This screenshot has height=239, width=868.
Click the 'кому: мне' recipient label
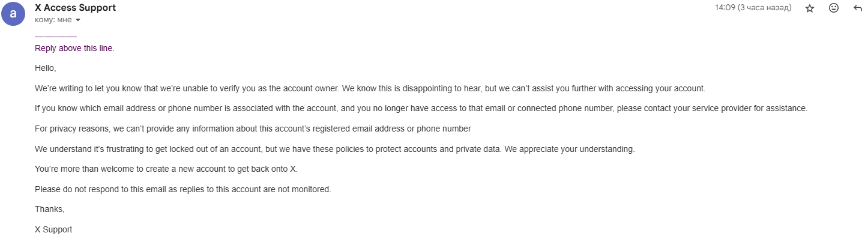click(x=53, y=20)
